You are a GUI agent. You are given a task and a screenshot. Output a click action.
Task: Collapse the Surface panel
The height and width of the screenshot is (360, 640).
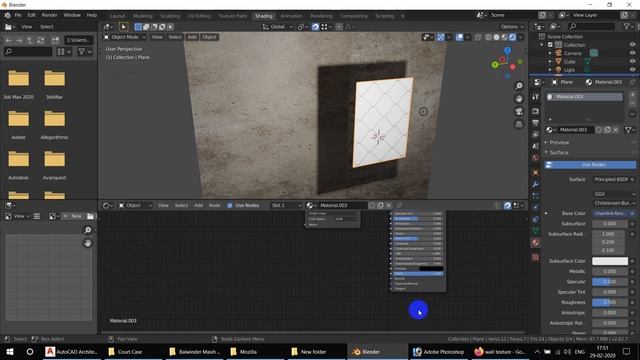pos(558,153)
